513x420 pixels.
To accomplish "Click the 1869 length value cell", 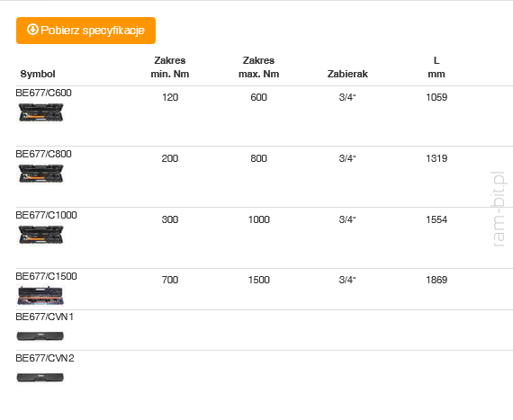I will pyautogui.click(x=436, y=280).
